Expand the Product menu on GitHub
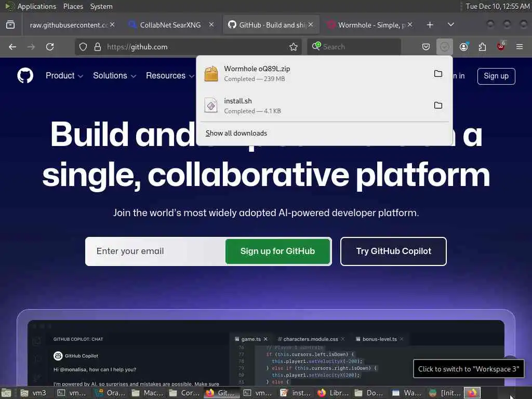 click(64, 76)
